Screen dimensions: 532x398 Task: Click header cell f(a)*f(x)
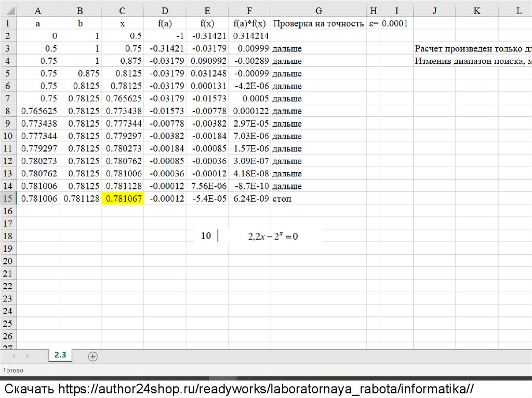coord(249,23)
